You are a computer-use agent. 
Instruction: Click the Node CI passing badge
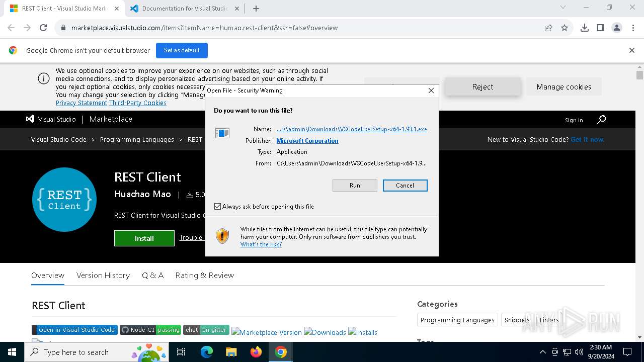click(150, 330)
